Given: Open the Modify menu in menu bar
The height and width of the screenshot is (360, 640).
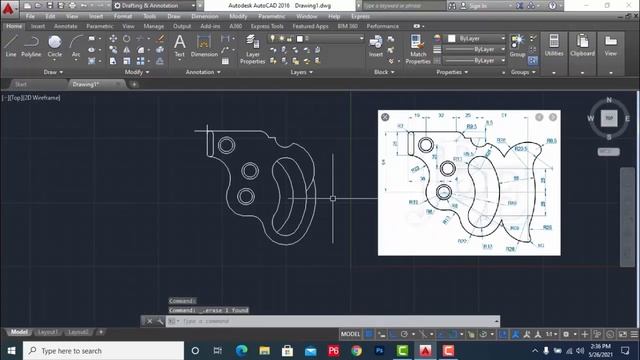Looking at the screenshot, I should click(238, 16).
